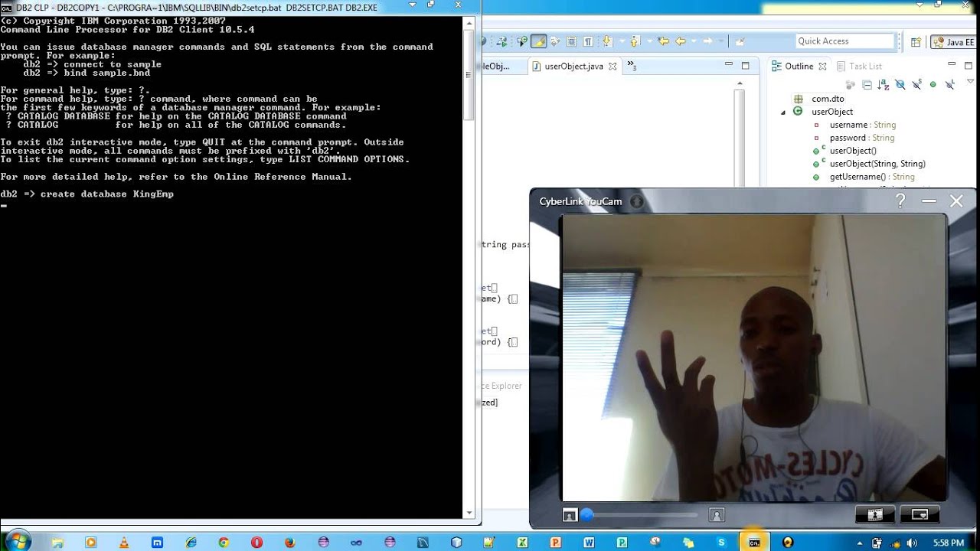The width and height of the screenshot is (980, 551).
Task: Toggle Hide Local Types in Outline
Action: [x=950, y=85]
